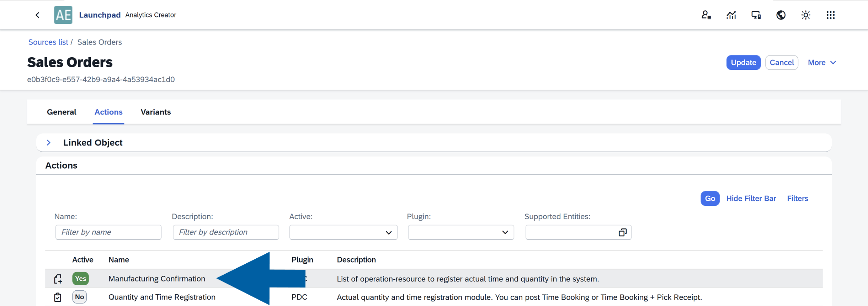Click the Update button
Viewport: 868px width, 306px height.
click(743, 63)
